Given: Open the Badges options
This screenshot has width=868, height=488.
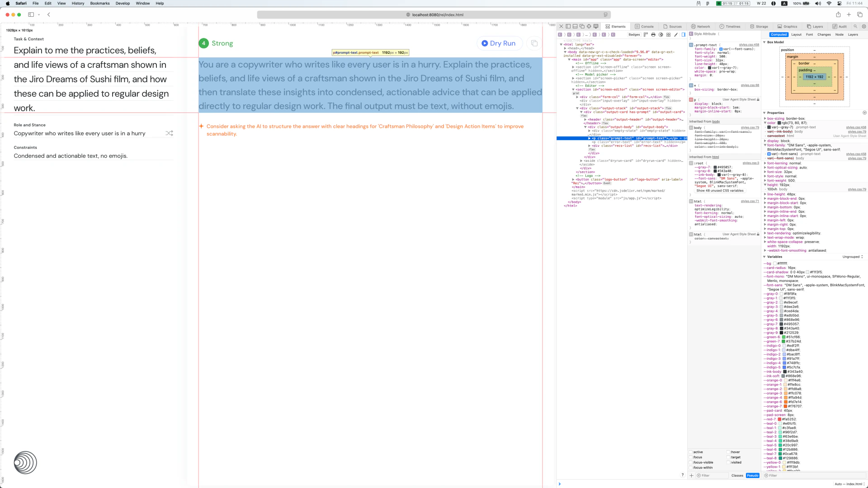Looking at the screenshot, I should [634, 35].
